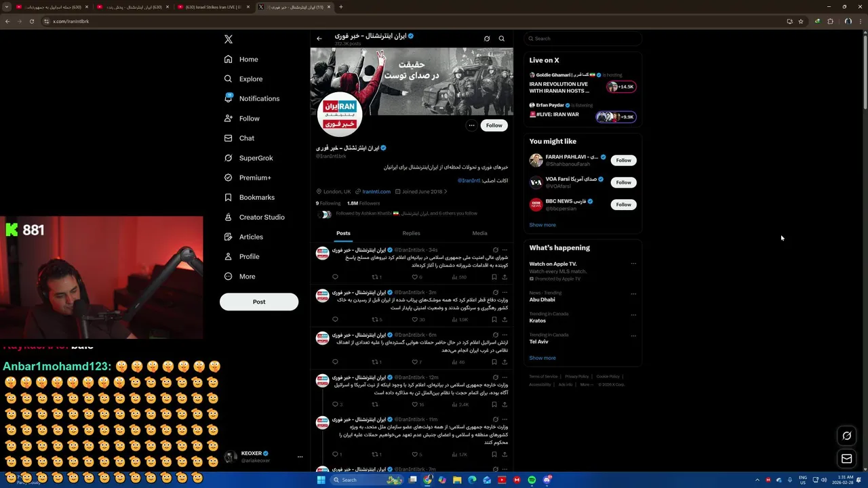
Task: Open the @IranIntl main account mention
Action: 469,180
